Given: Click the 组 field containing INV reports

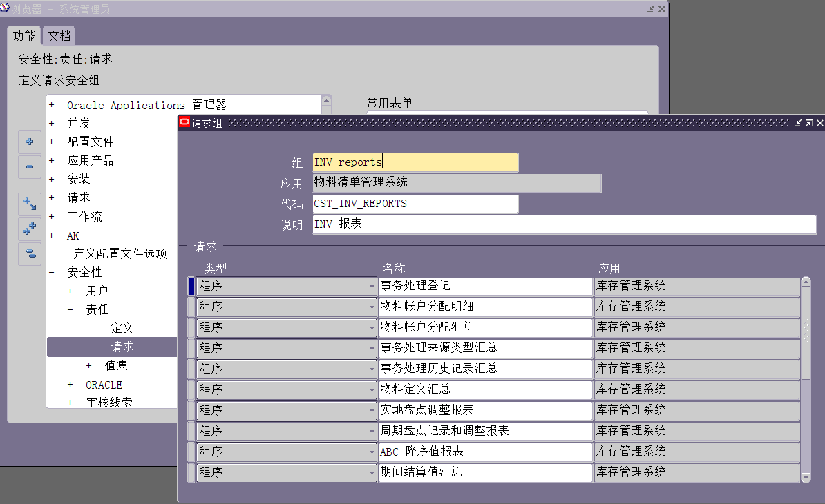Looking at the screenshot, I should tap(415, 162).
